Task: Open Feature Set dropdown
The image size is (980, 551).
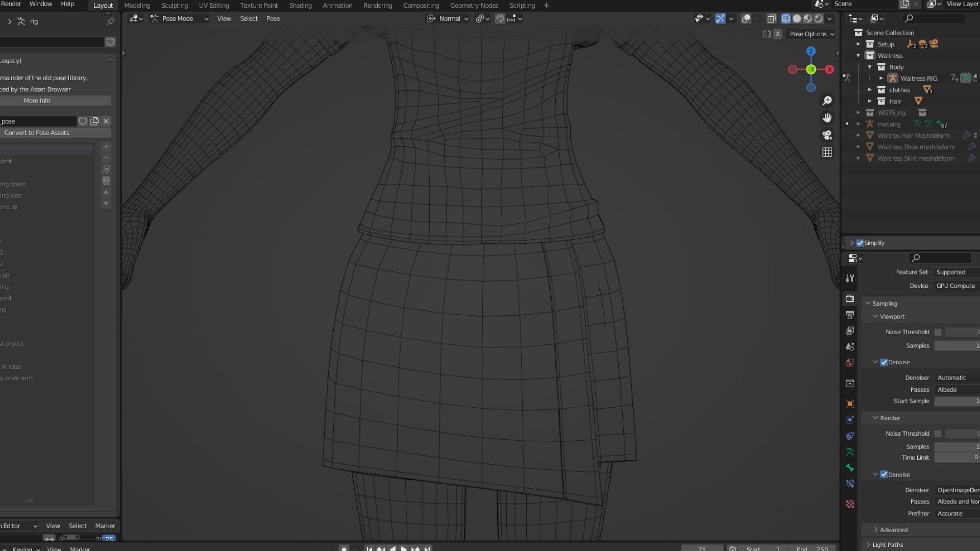Action: 957,272
